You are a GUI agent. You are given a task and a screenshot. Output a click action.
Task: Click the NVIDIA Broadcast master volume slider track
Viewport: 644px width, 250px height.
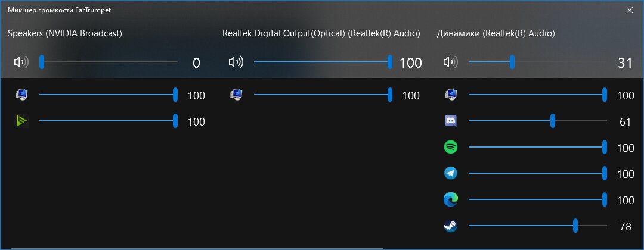pos(109,62)
